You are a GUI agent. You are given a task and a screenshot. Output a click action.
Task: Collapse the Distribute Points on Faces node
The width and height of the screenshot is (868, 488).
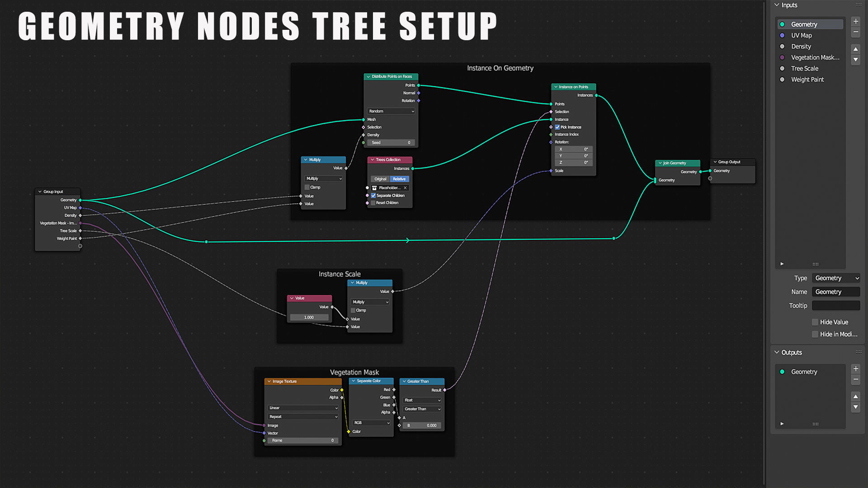[x=368, y=77]
